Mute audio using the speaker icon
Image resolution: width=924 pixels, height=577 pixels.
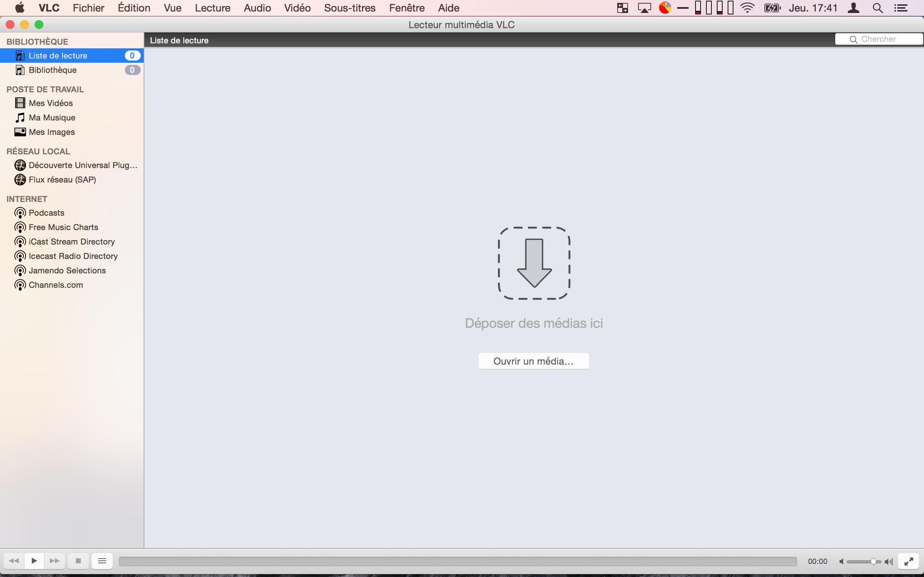pos(841,561)
